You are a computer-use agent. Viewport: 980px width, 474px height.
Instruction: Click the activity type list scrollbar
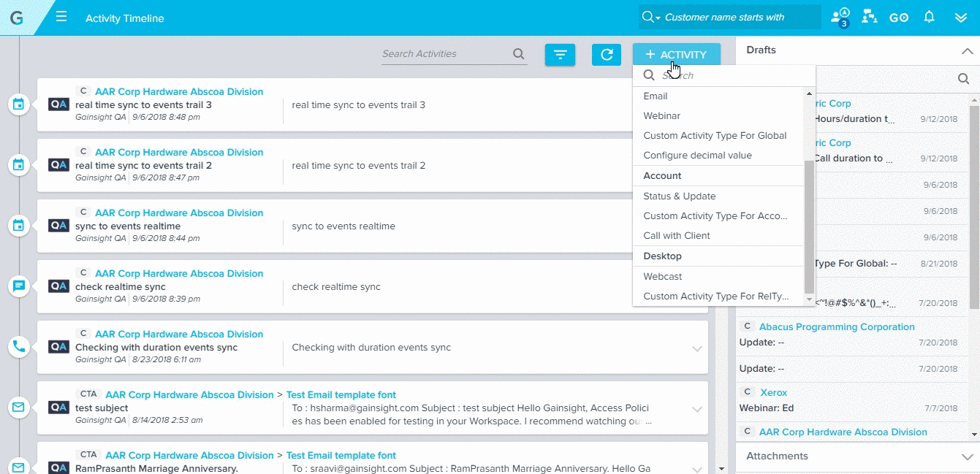(x=809, y=226)
